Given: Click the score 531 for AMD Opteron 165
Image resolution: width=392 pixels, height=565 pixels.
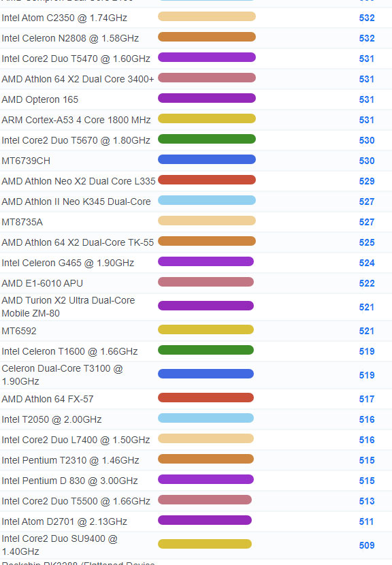Looking at the screenshot, I should [367, 99].
